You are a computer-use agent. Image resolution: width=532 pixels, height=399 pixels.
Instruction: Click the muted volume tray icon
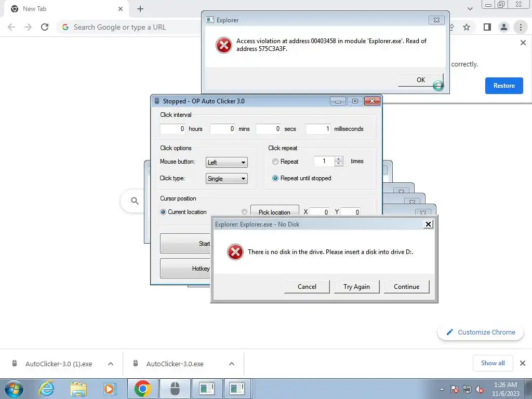tap(480, 390)
